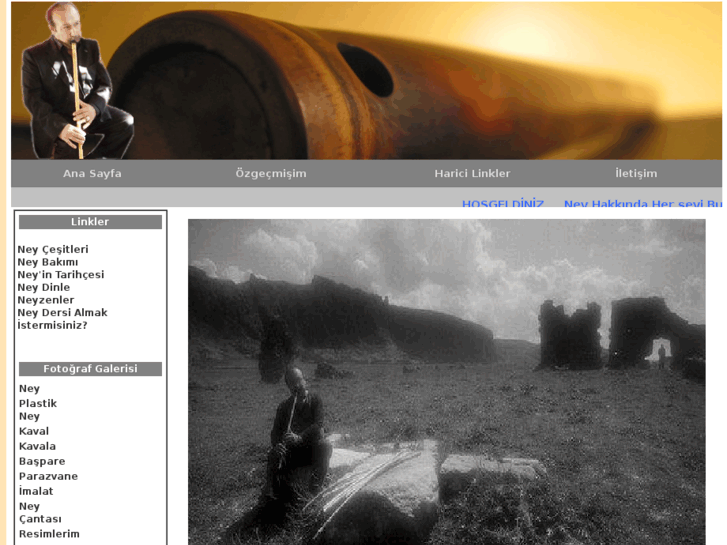Go to the Özgeçmişim page
Image resolution: width=727 pixels, height=545 pixels.
click(271, 173)
